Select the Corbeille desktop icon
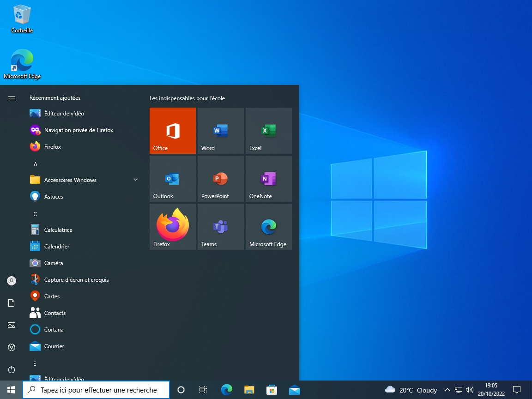Screen dimensions: 532x399 point(22,19)
